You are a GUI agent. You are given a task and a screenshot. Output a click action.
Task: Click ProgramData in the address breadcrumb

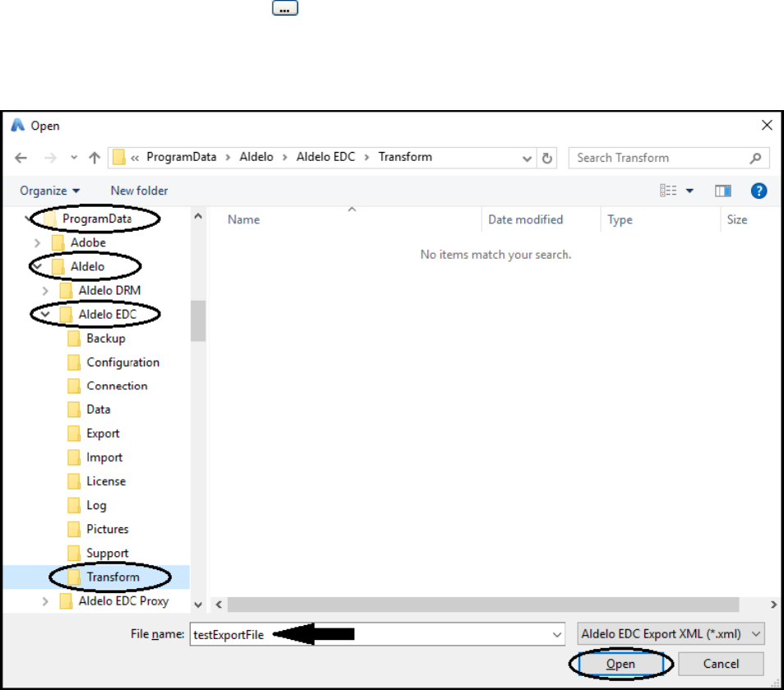pyautogui.click(x=181, y=158)
